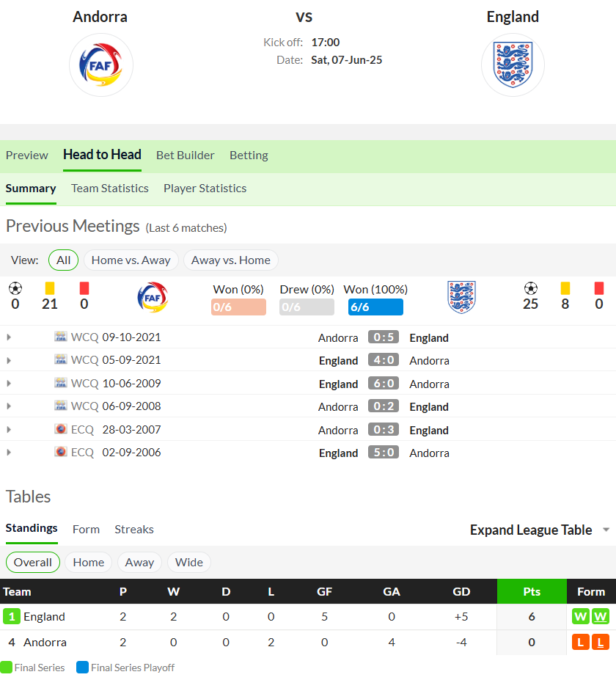
Task: Open the Streaks tables tab
Action: pos(134,530)
